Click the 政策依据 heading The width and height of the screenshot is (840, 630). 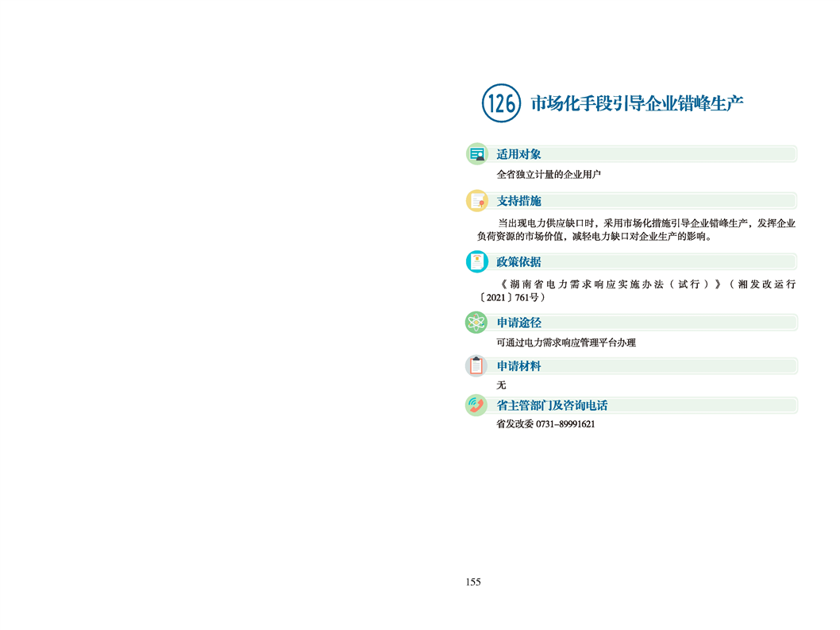click(518, 262)
